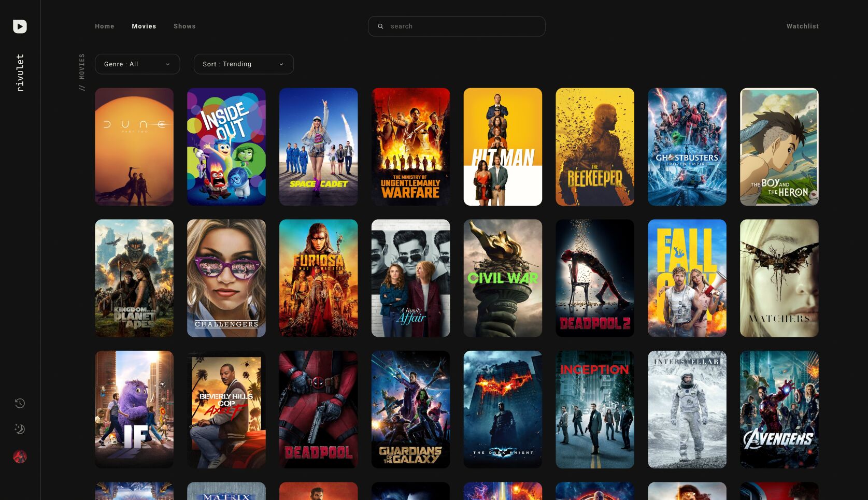Open the watch history clock icon

(x=20, y=403)
